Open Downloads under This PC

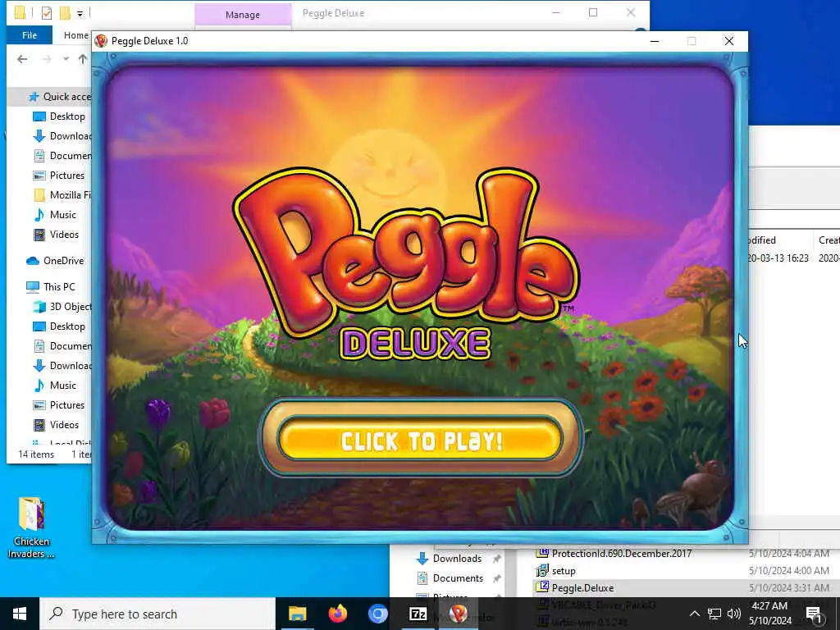[62, 366]
